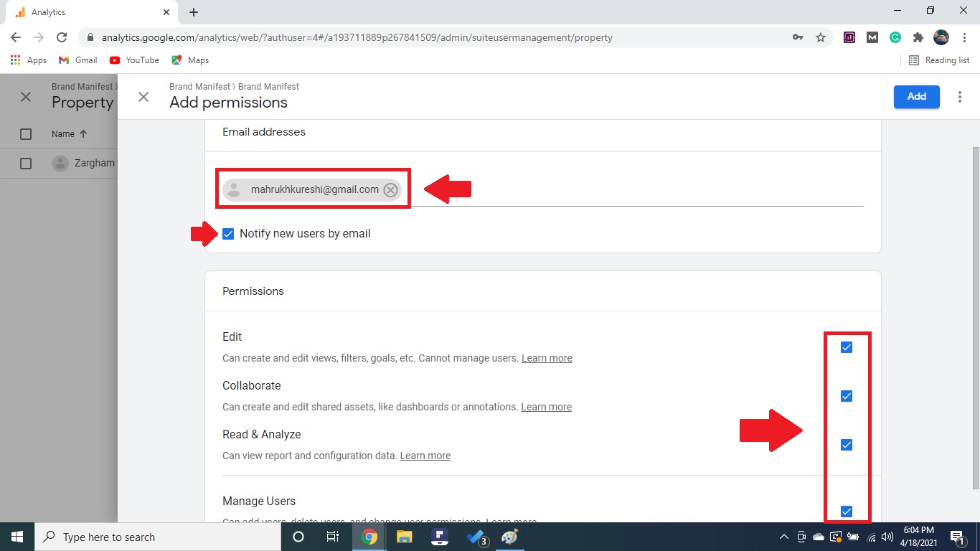
Task: Reload the Analytics page
Action: pos(62,37)
